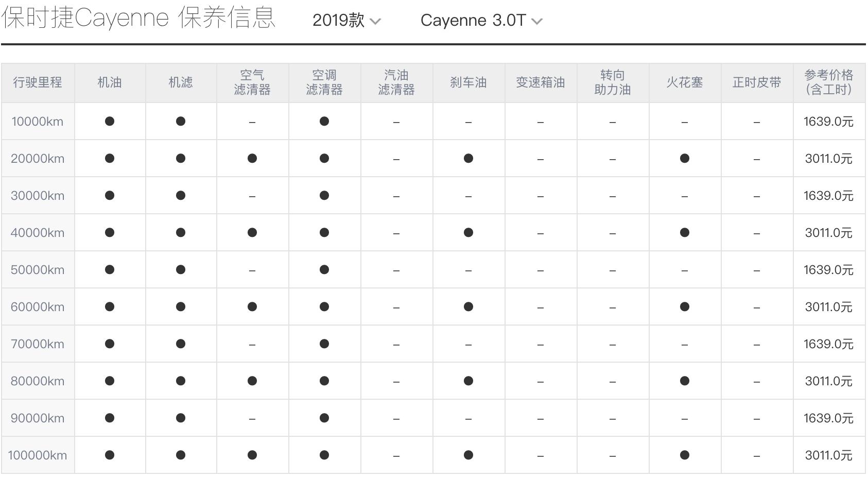Screen dimensions: 868x477
Task: Click the 空调滤清器 dot for 30000km
Action: coord(324,195)
